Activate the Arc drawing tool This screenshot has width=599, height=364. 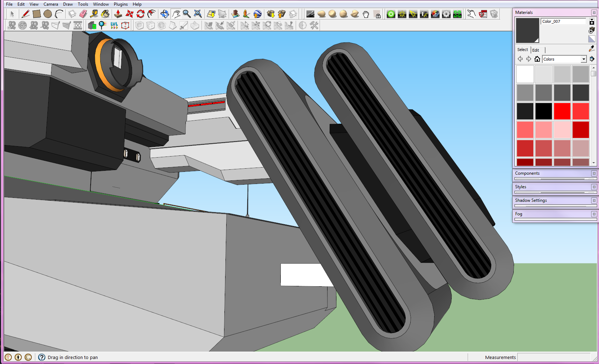(x=59, y=14)
